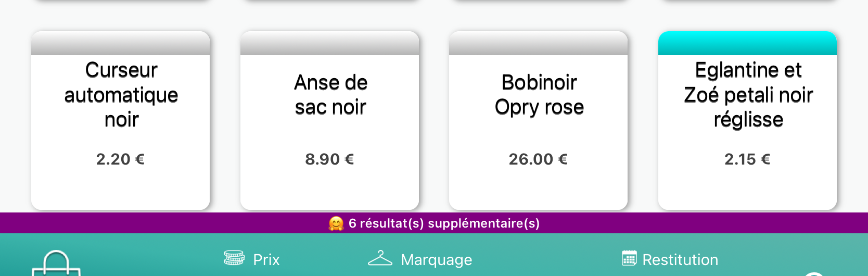The image size is (868, 276).
Task: Select the Curseur automatique noir product title
Action: click(121, 95)
